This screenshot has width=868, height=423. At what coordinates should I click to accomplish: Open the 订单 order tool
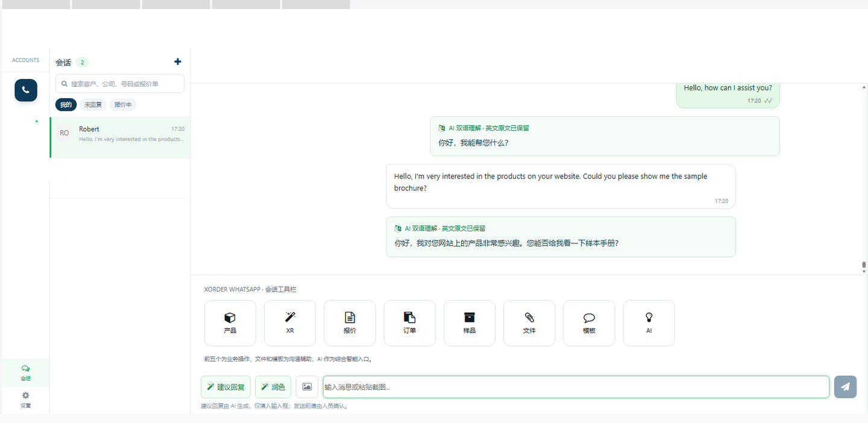coord(409,323)
